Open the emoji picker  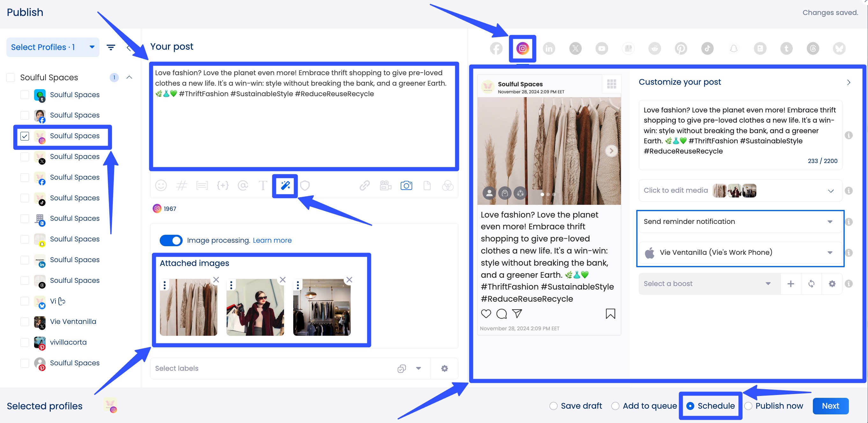tap(161, 185)
